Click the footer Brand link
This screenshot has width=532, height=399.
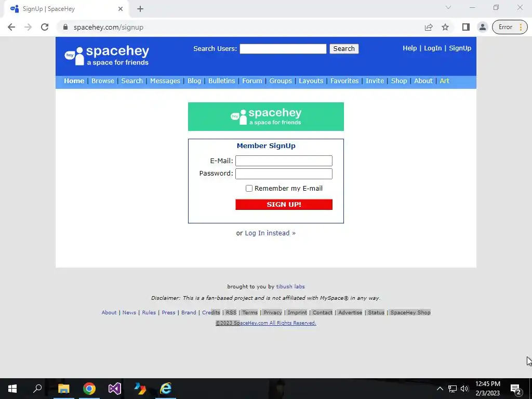(189, 312)
